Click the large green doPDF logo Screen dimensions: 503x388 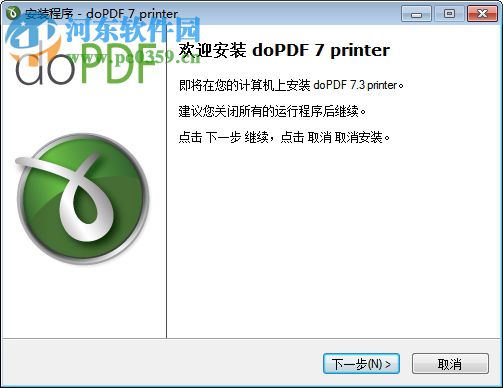[82, 199]
